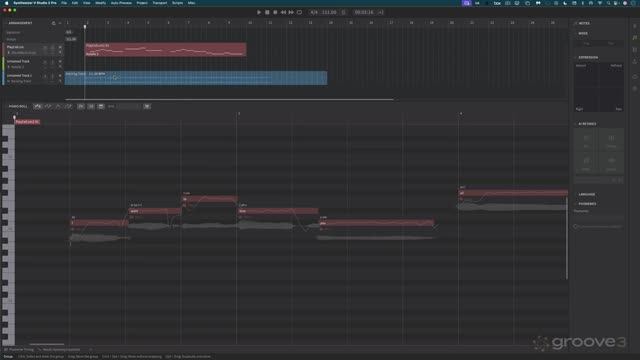Open the Edit menu

click(75, 3)
